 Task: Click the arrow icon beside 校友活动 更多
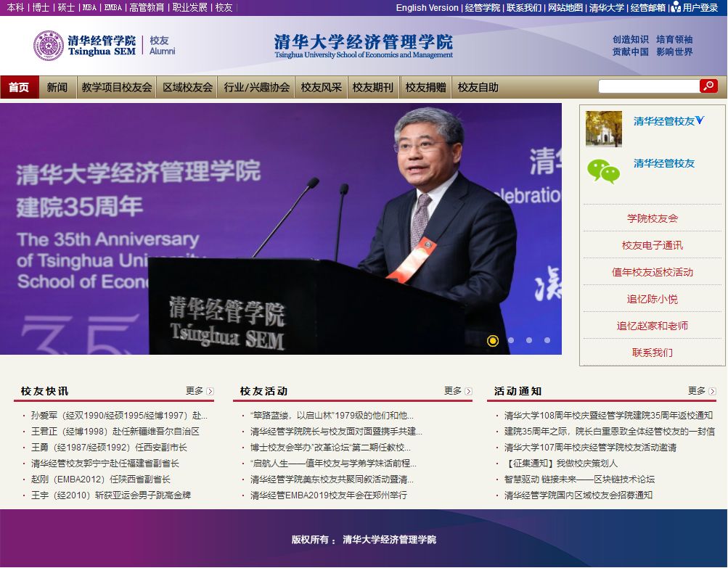click(x=468, y=391)
